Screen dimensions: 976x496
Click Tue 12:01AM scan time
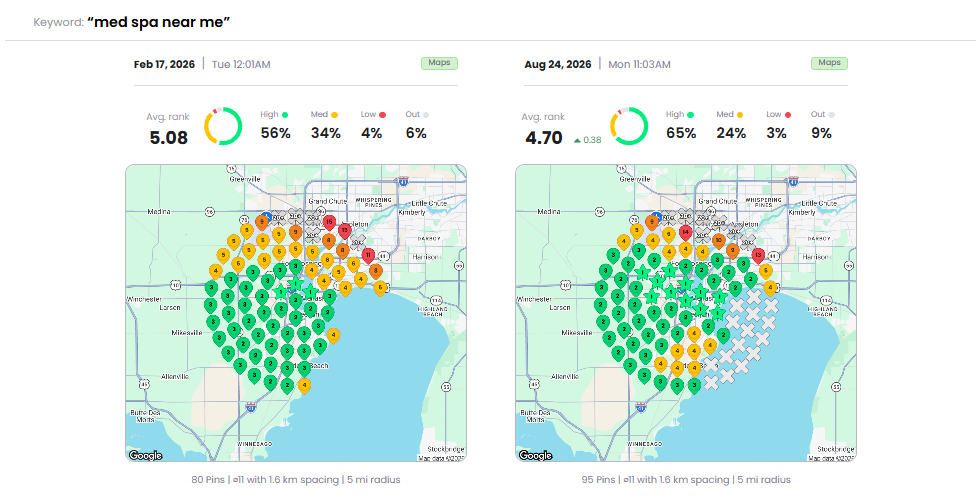click(241, 64)
